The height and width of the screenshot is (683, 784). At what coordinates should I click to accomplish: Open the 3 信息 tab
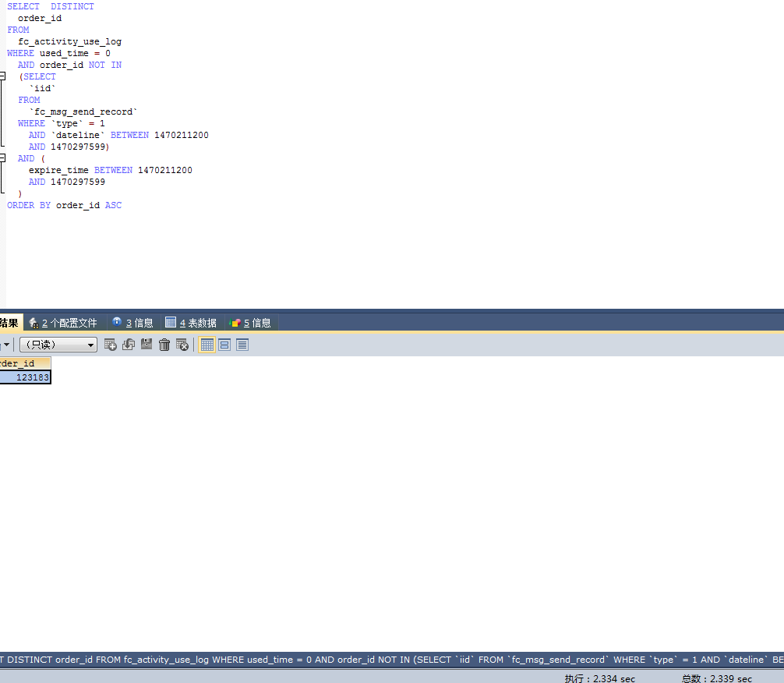pos(133,323)
